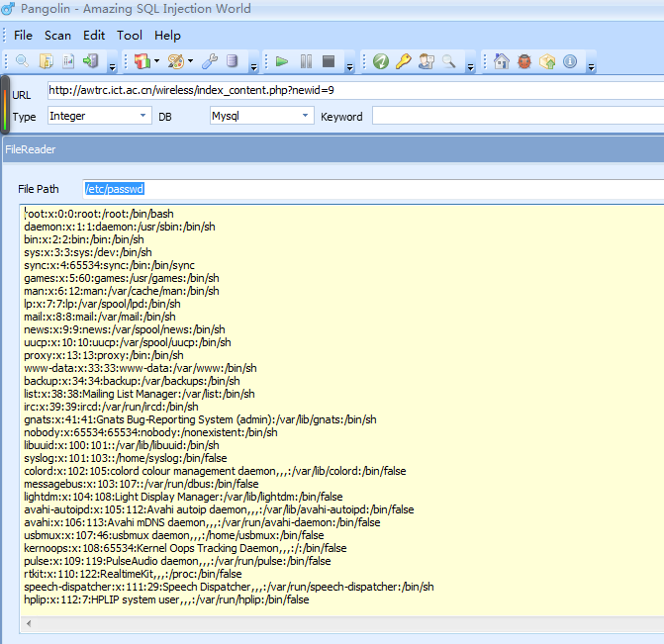Open the Help menu

(x=167, y=36)
